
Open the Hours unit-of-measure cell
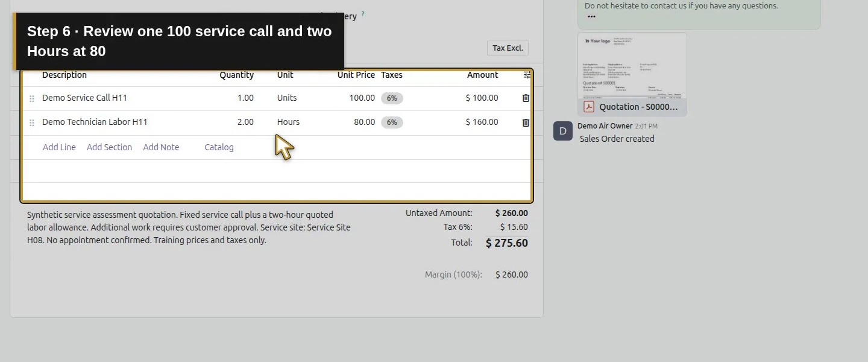tap(288, 122)
